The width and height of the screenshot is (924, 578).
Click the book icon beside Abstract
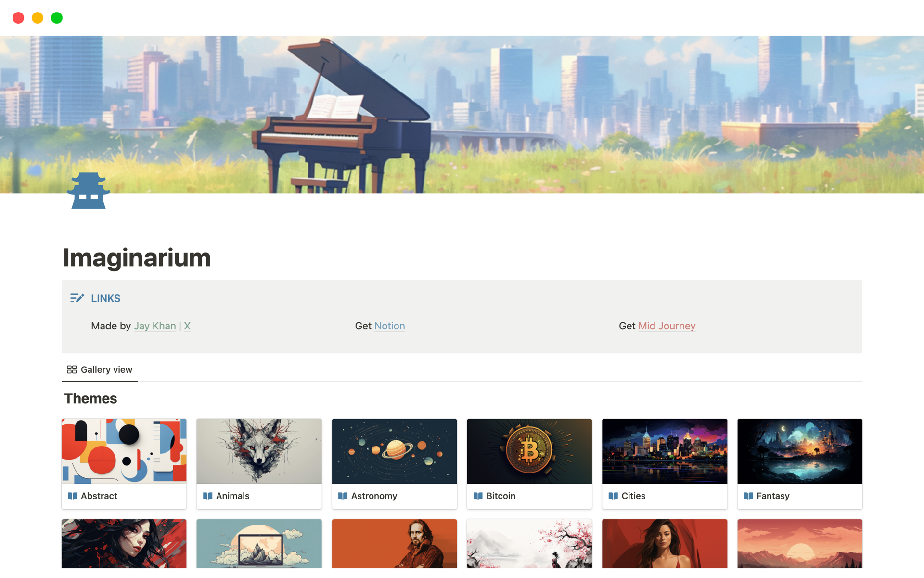pyautogui.click(x=73, y=496)
